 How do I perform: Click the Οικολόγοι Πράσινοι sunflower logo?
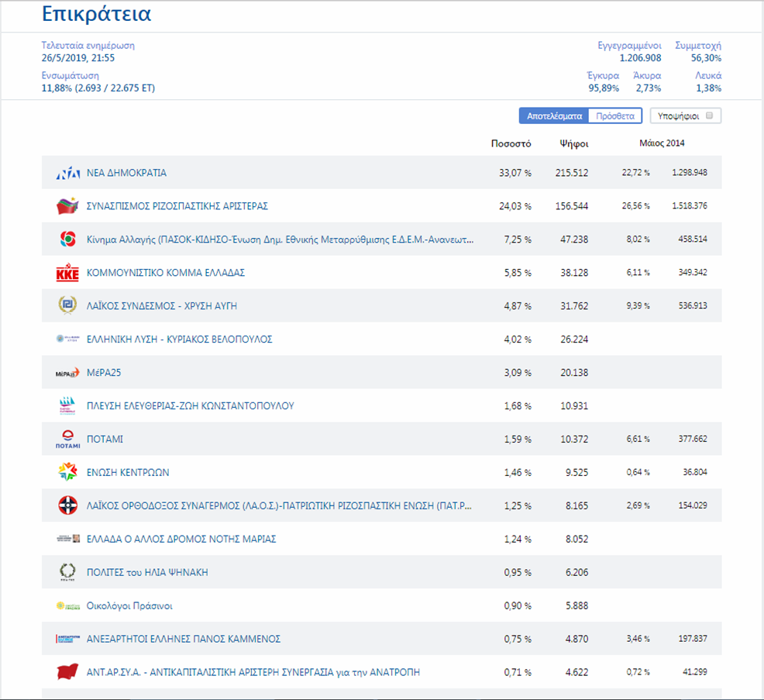point(67,606)
